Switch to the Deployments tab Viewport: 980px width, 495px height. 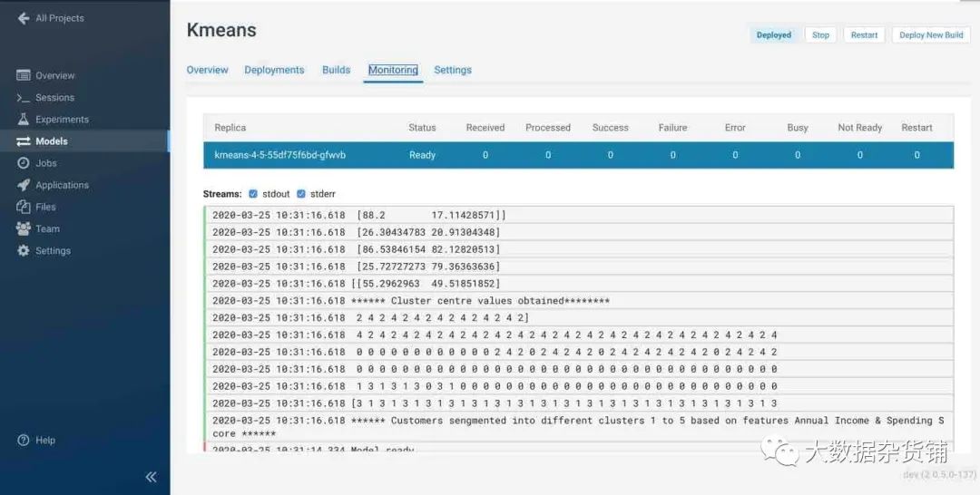pos(274,70)
